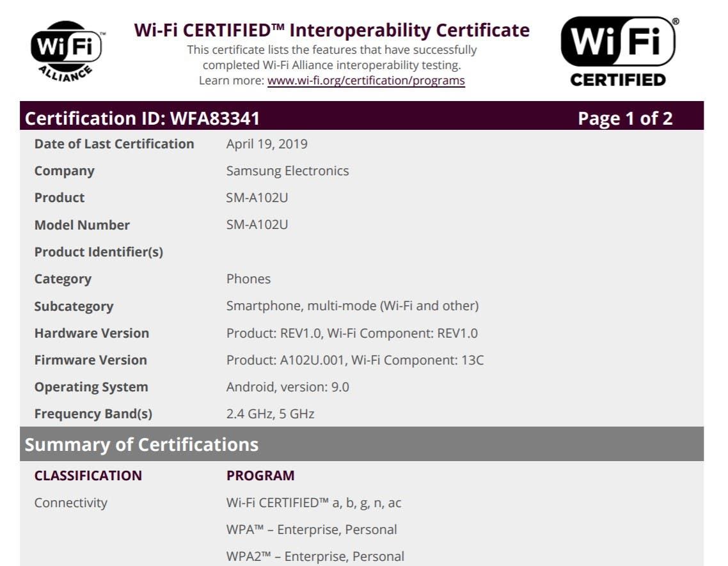Select the Phones category value
Image resolution: width=728 pixels, height=566 pixels.
248,279
